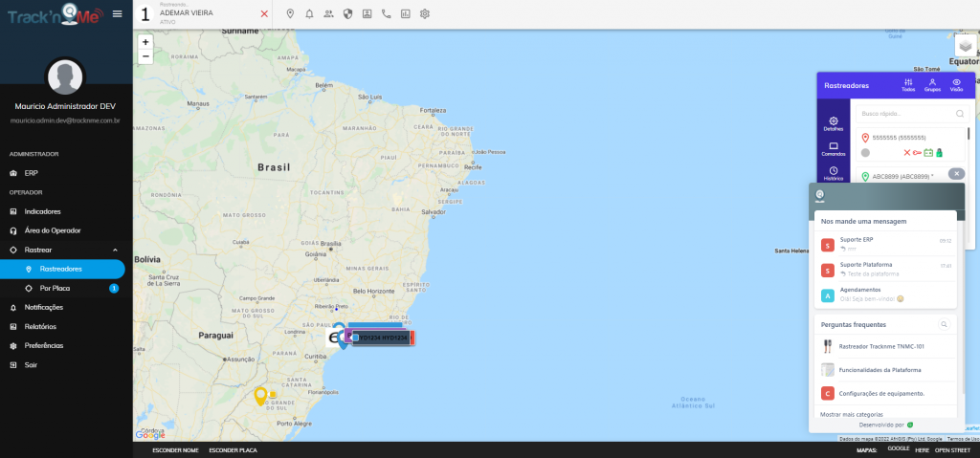Open Rastreador Tracknme TNMC-101 FAQ

tap(885, 345)
